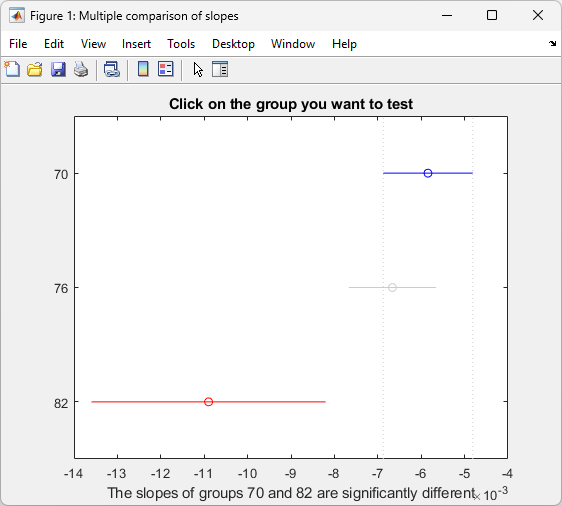Open the Insert menu

[136, 44]
